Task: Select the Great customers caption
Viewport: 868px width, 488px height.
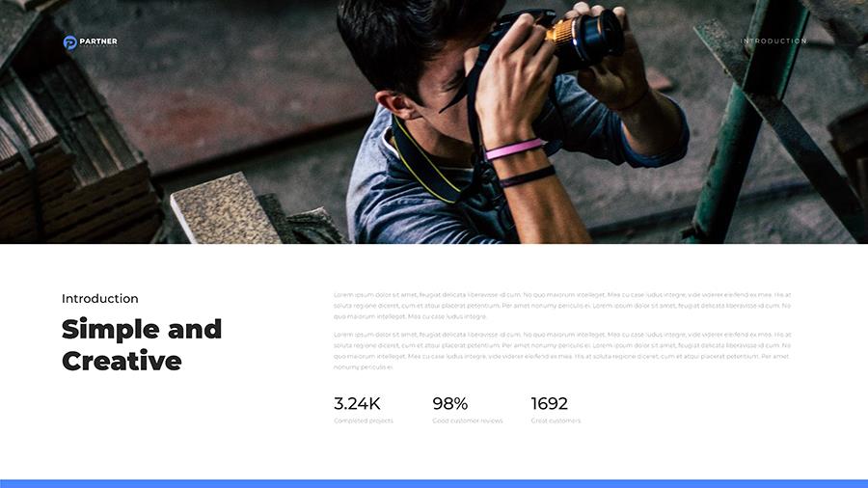Action: pos(556,421)
